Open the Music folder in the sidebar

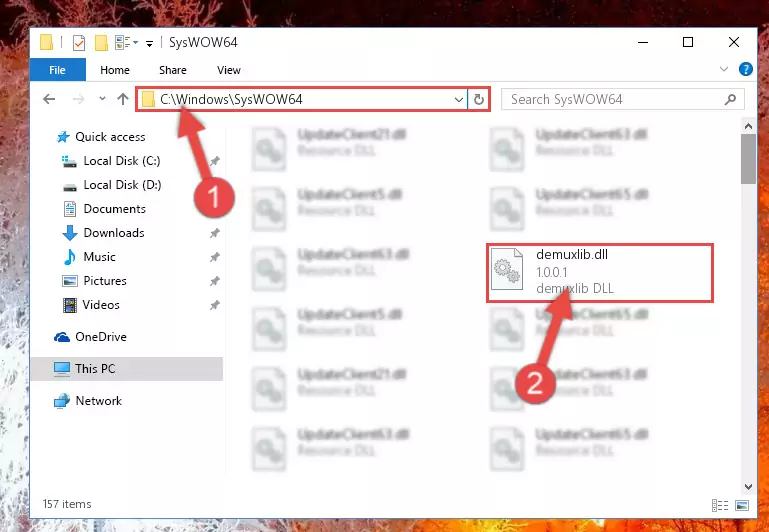[99, 257]
